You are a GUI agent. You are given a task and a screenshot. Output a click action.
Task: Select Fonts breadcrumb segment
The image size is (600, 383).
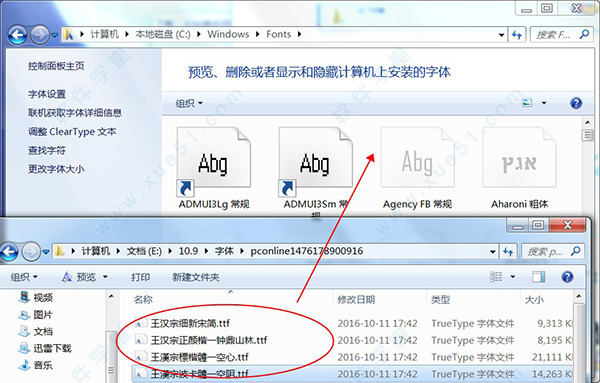279,34
